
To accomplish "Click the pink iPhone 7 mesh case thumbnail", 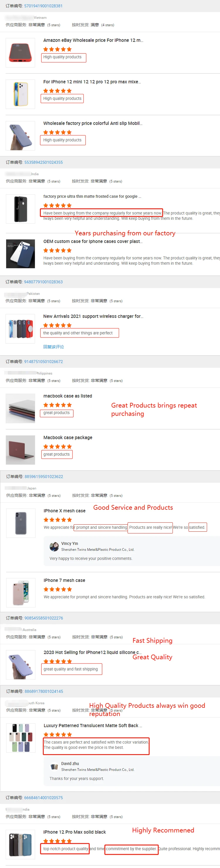I will tap(21, 593).
